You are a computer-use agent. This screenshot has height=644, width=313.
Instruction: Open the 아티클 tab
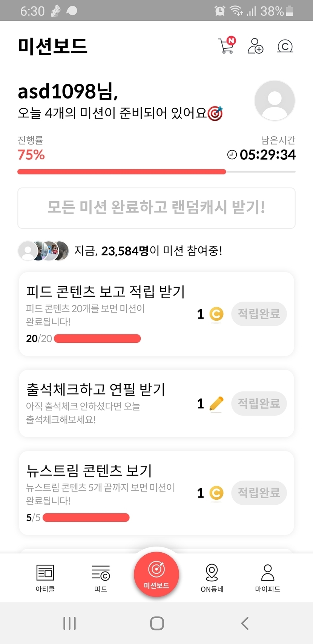click(45, 578)
